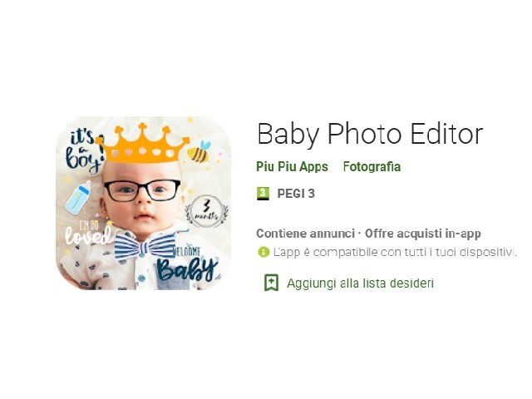The image size is (532, 399).
Task: Click the orange crown sticker in app icon
Action: click(142, 144)
